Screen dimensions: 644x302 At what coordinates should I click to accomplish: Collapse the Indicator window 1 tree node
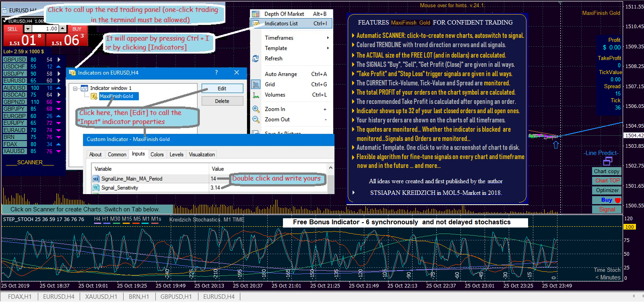click(75, 88)
